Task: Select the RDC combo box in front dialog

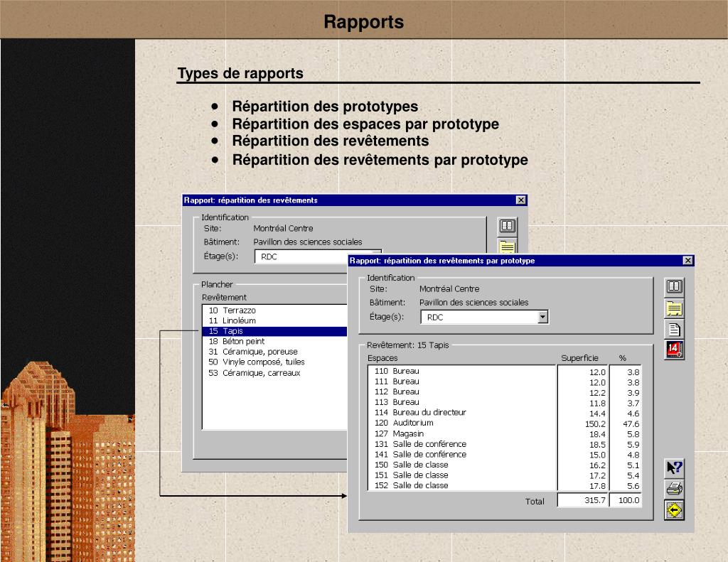Action: pyautogui.click(x=484, y=317)
